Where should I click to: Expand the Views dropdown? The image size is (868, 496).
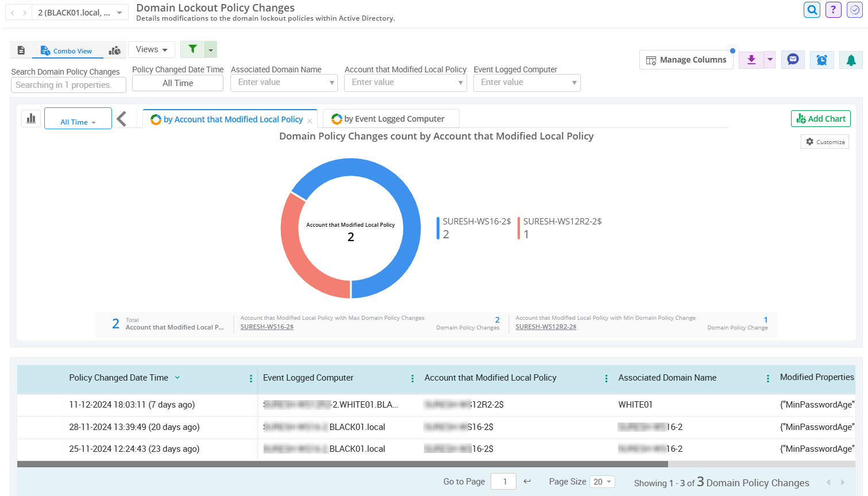(x=152, y=49)
